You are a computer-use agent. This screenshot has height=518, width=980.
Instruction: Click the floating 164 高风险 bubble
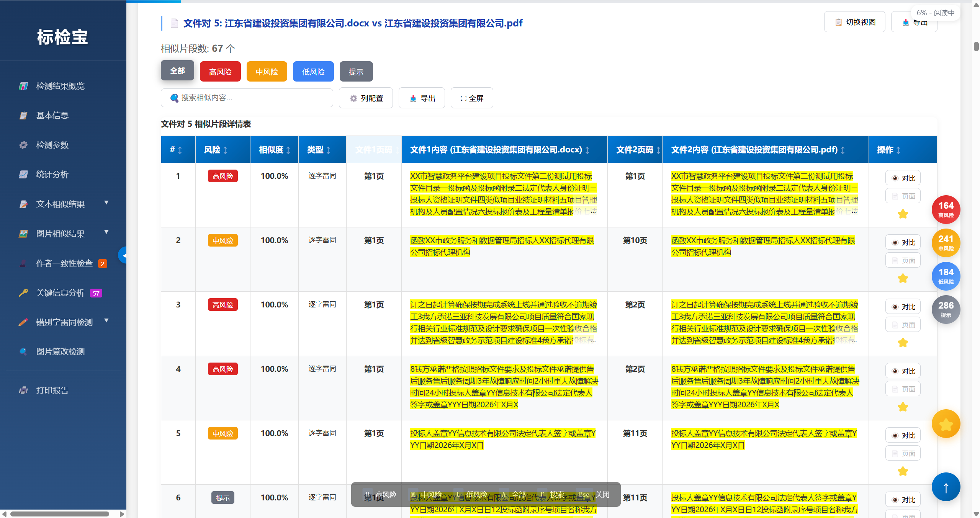tap(946, 209)
